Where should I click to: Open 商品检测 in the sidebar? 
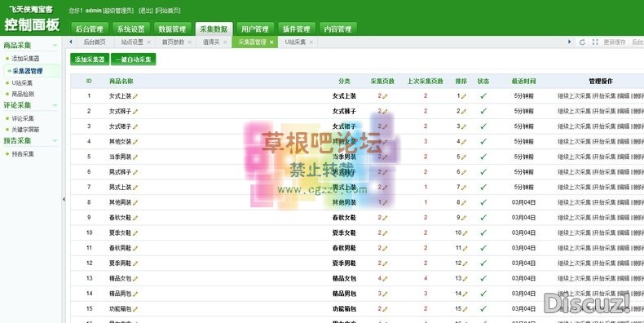click(23, 94)
